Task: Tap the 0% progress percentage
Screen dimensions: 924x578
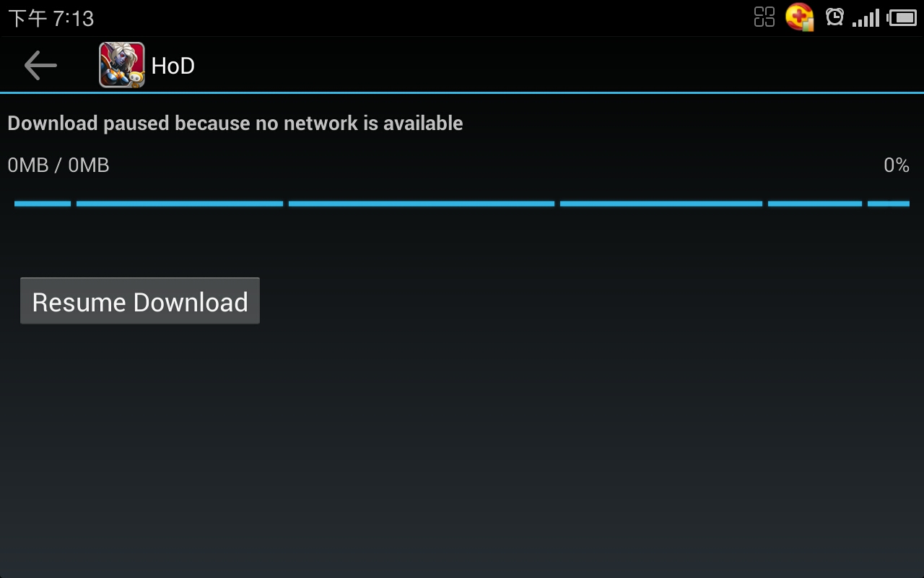Action: [897, 165]
